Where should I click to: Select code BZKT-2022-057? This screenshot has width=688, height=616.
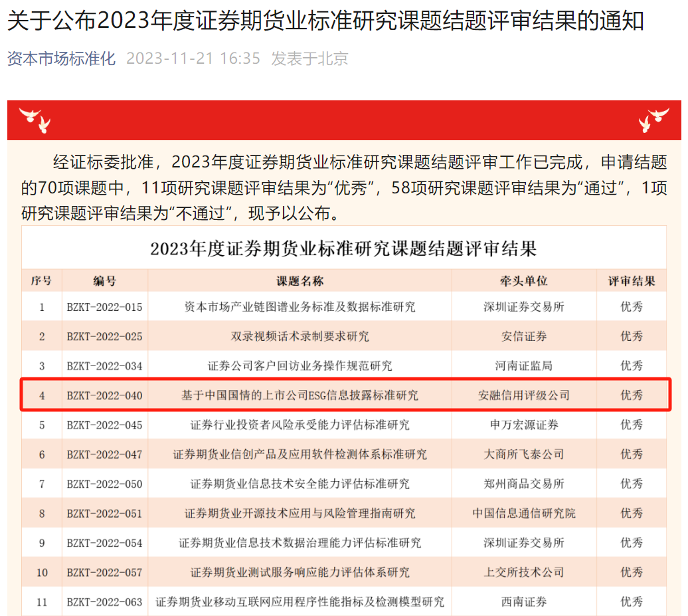point(104,573)
